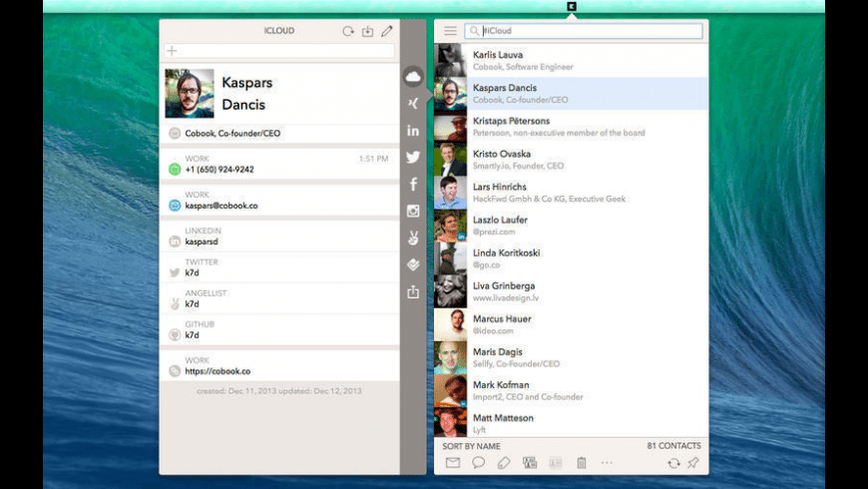Click the trash delete icon

(x=582, y=462)
